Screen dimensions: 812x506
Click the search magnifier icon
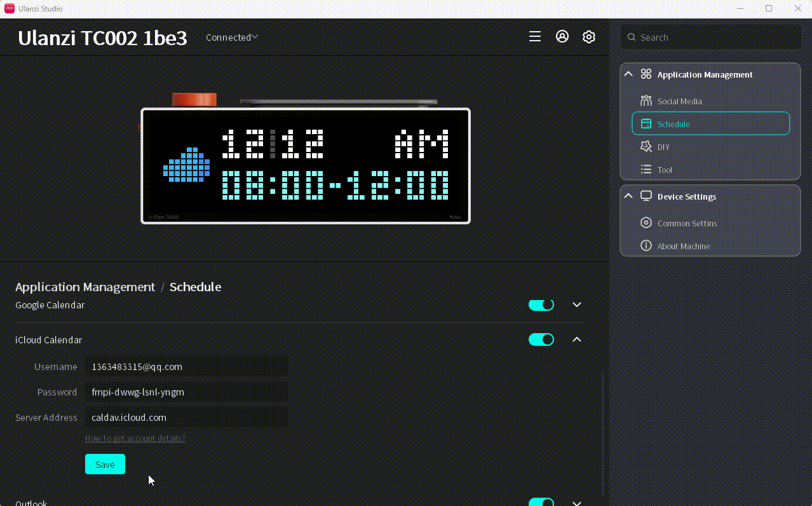(632, 38)
